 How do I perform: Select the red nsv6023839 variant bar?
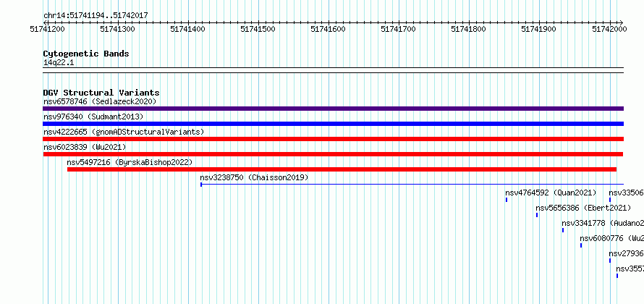pos(333,154)
